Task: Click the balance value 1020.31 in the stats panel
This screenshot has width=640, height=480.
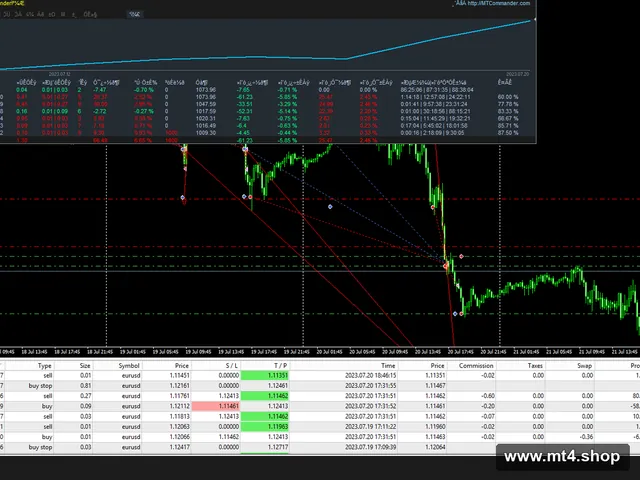Action: [206, 119]
